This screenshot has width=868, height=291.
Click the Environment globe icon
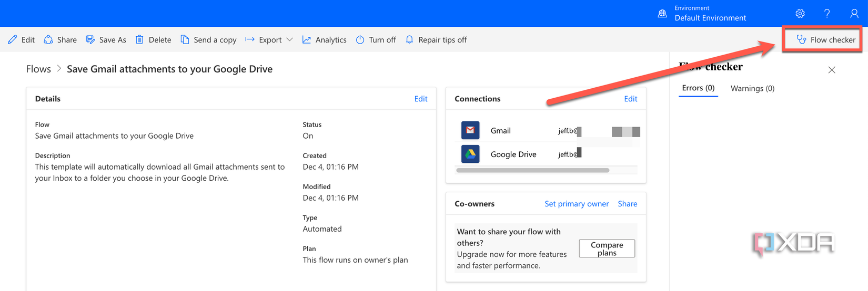[x=662, y=14]
